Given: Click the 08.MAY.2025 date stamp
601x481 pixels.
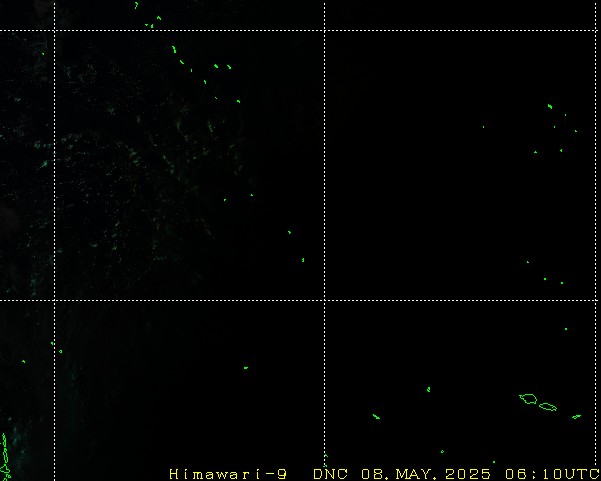Looking at the screenshot, I should tap(426, 474).
